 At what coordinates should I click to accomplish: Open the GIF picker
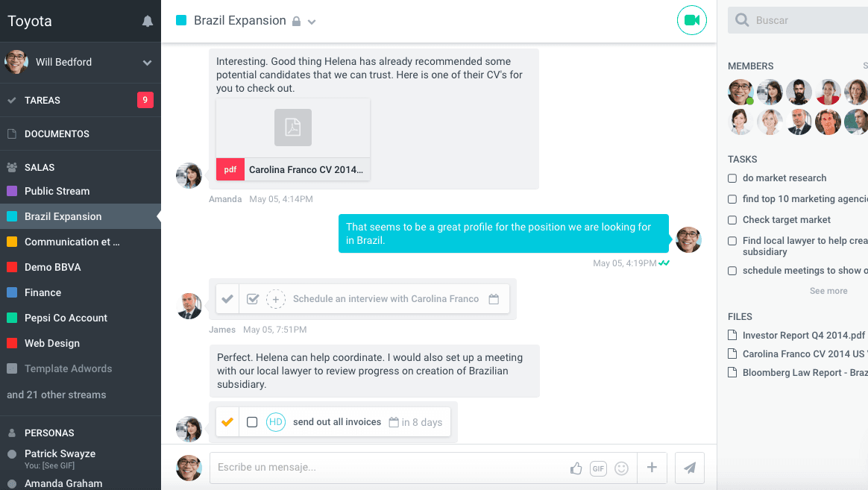pos(598,468)
